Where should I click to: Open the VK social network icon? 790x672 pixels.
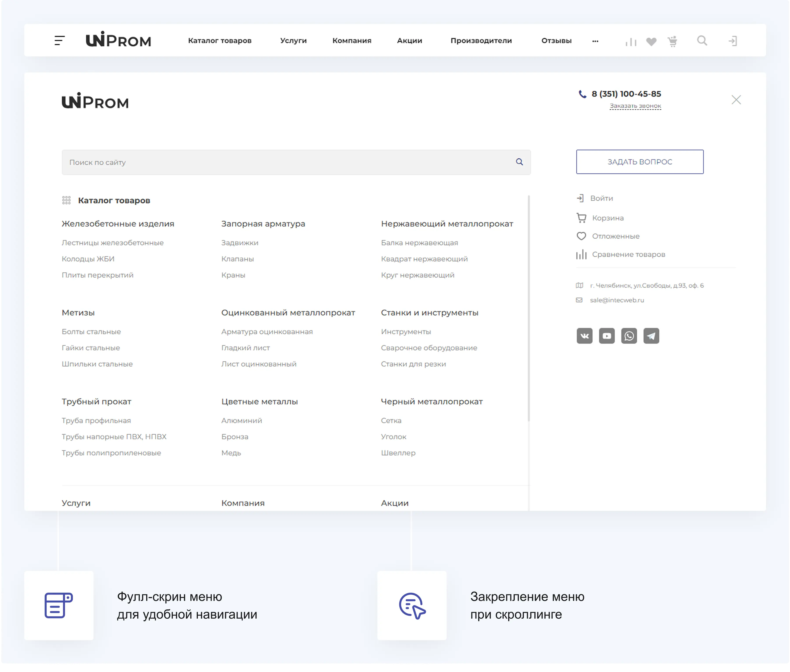(x=584, y=336)
